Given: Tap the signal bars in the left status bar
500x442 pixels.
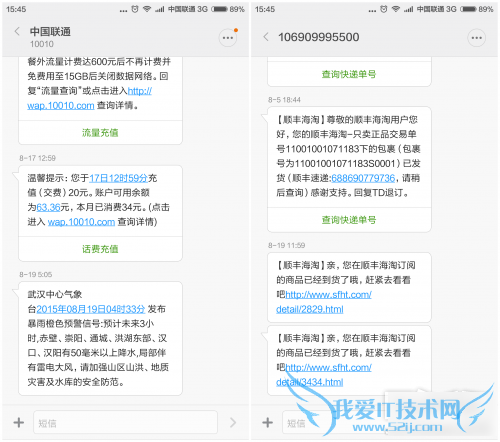Looking at the screenshot, I should pos(160,9).
